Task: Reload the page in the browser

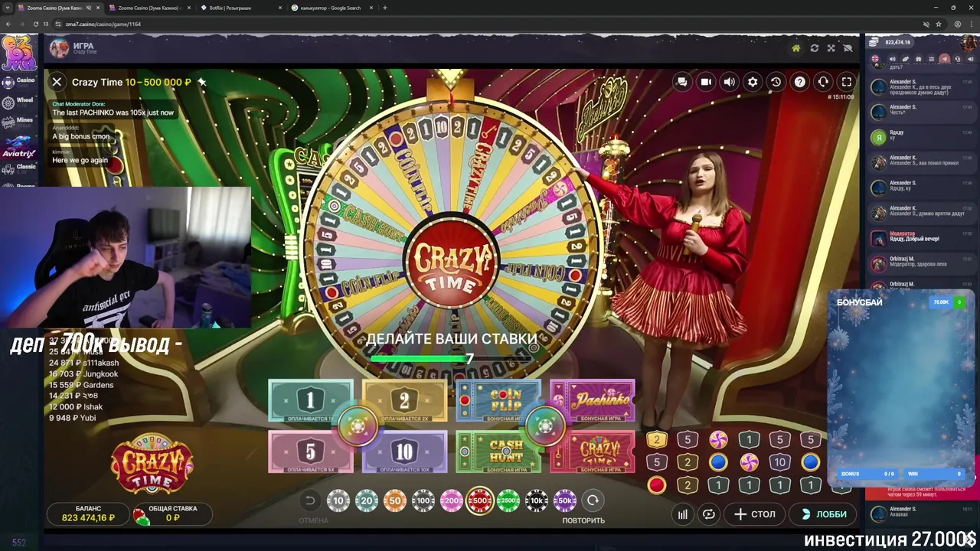Action: [x=35, y=24]
